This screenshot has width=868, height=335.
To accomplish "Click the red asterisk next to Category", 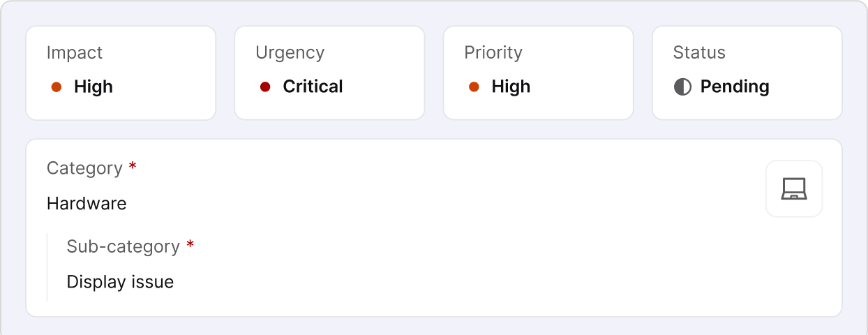I will pos(133,167).
